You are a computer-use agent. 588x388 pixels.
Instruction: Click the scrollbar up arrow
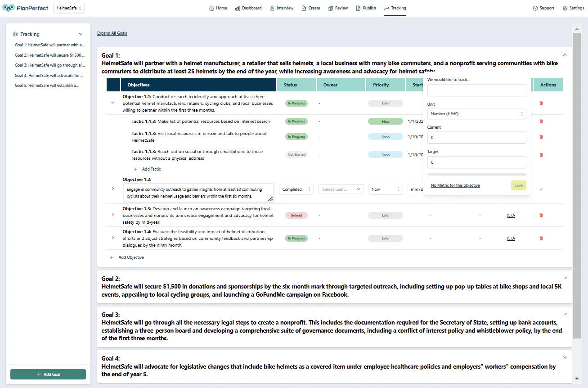pos(577,29)
